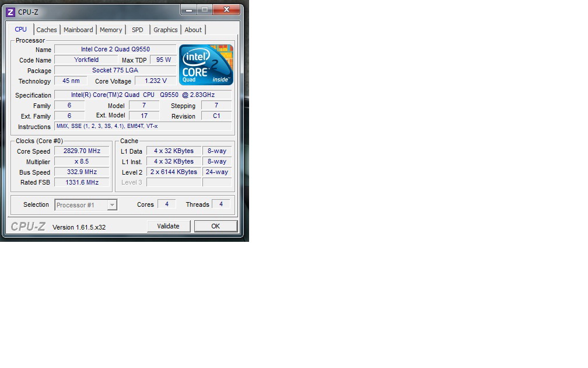This screenshot has height=368, width=588.
Task: Open the Graphics tab
Action: click(x=166, y=30)
